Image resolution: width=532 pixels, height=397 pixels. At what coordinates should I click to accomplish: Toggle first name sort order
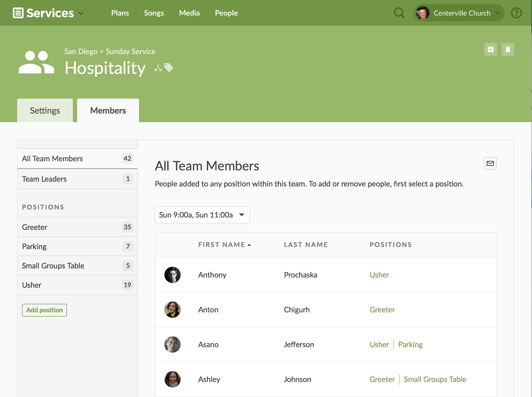pos(225,245)
